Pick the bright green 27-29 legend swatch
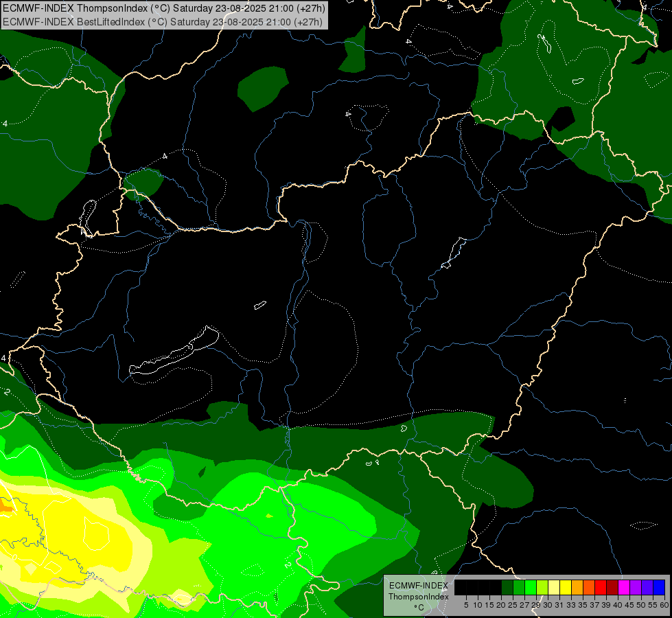672x618 pixels. (x=531, y=587)
